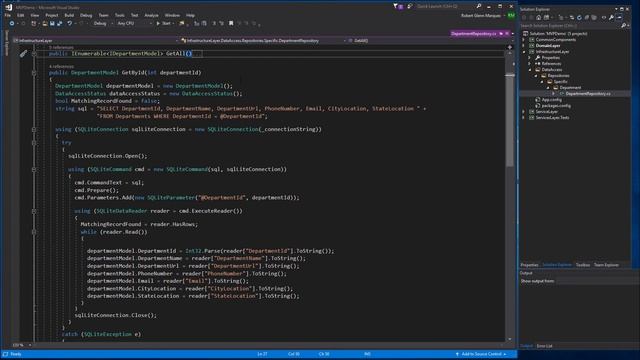The width and height of the screenshot is (640, 360).
Task: Open the Analyze menu
Action: (x=151, y=15)
